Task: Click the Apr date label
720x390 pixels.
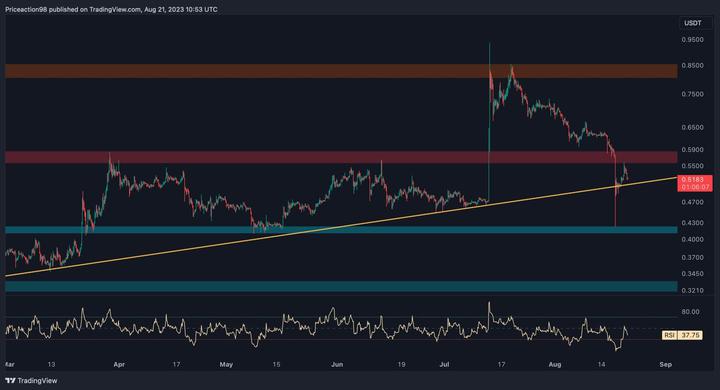Action: point(119,365)
